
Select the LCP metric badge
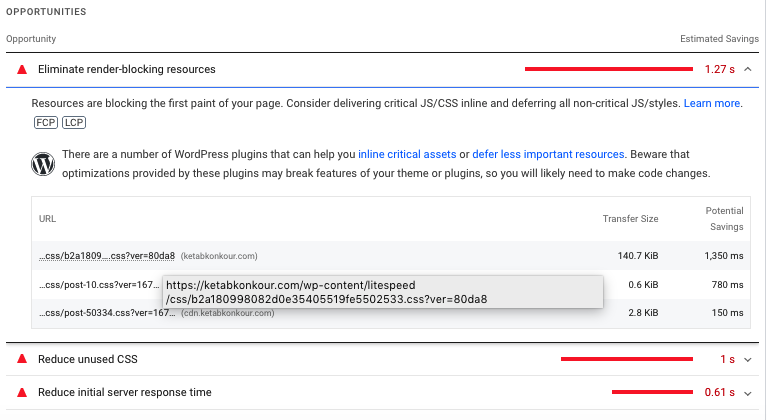(x=74, y=122)
